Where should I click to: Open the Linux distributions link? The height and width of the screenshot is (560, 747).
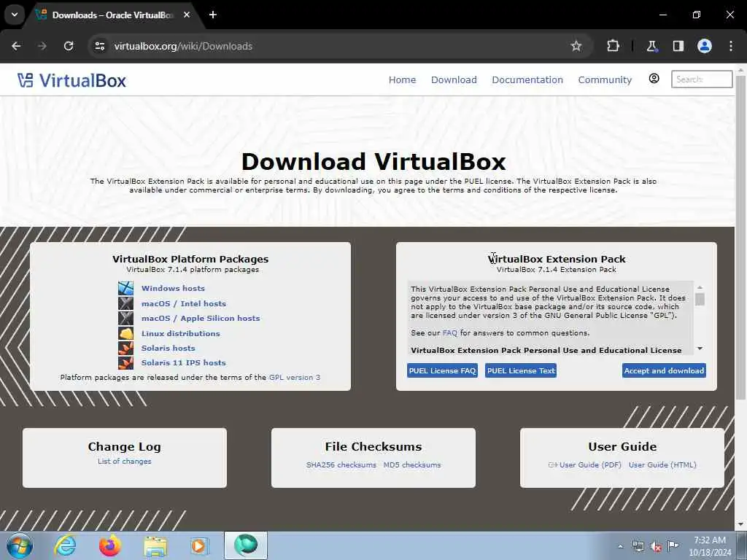[x=181, y=333]
